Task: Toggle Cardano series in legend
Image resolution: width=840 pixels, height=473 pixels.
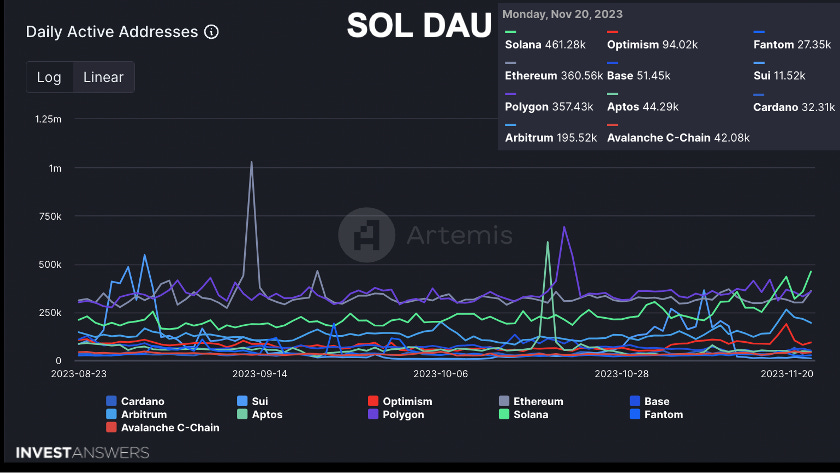Action: tap(136, 401)
